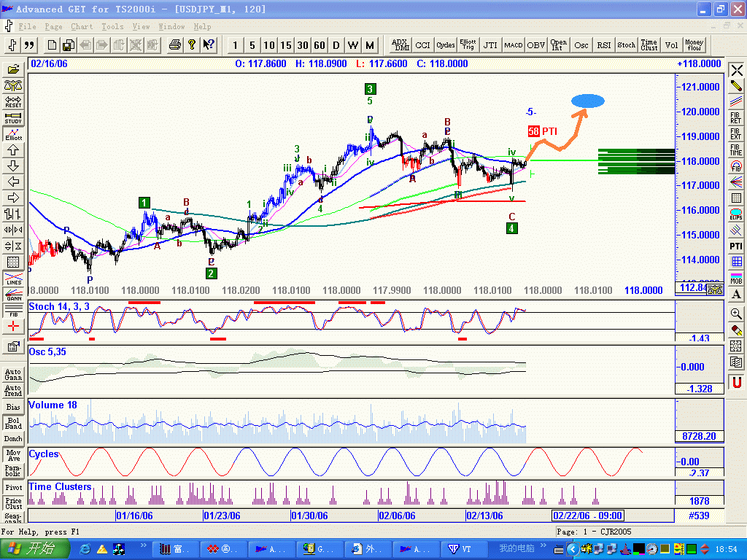Click the 02/22/06 - 09:00 date field

pos(588,516)
